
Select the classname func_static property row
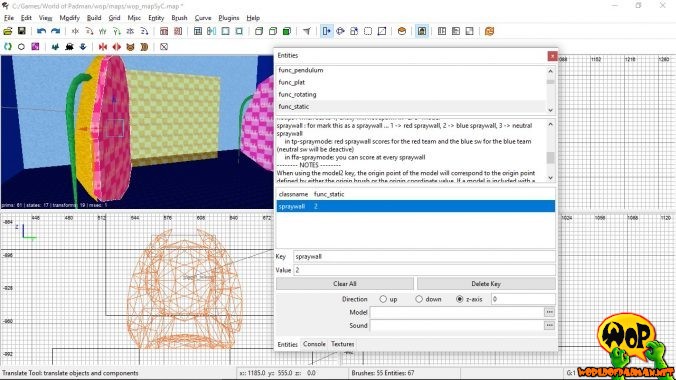click(x=416, y=194)
